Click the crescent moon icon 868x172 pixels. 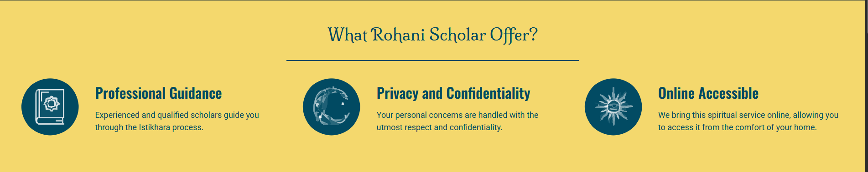pyautogui.click(x=332, y=107)
